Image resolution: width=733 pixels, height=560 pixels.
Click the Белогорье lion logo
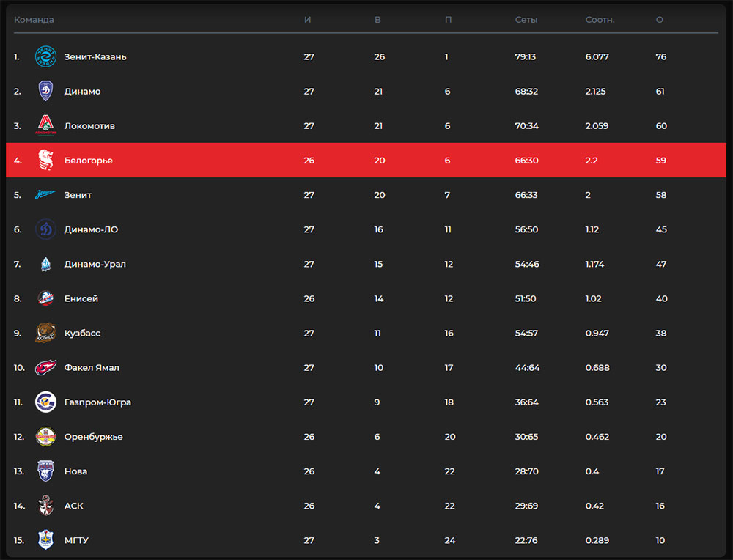[x=45, y=161]
